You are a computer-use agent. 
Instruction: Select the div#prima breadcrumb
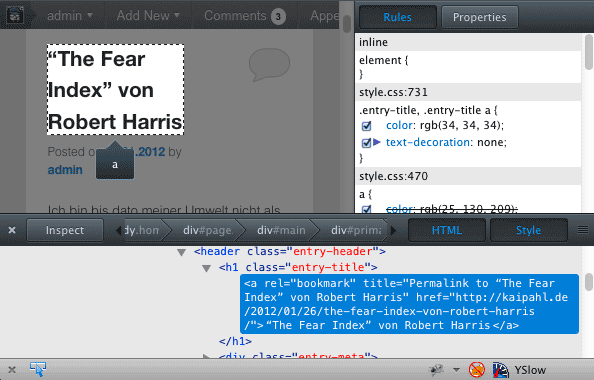click(355, 230)
